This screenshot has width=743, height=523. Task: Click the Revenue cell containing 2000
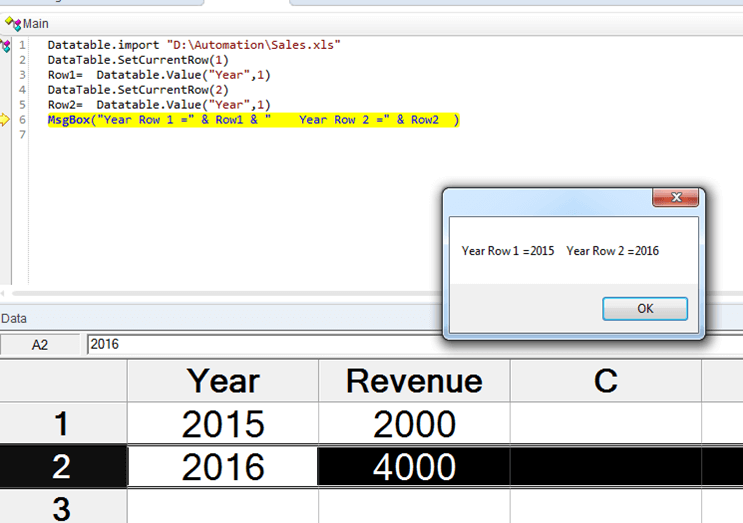pos(414,424)
